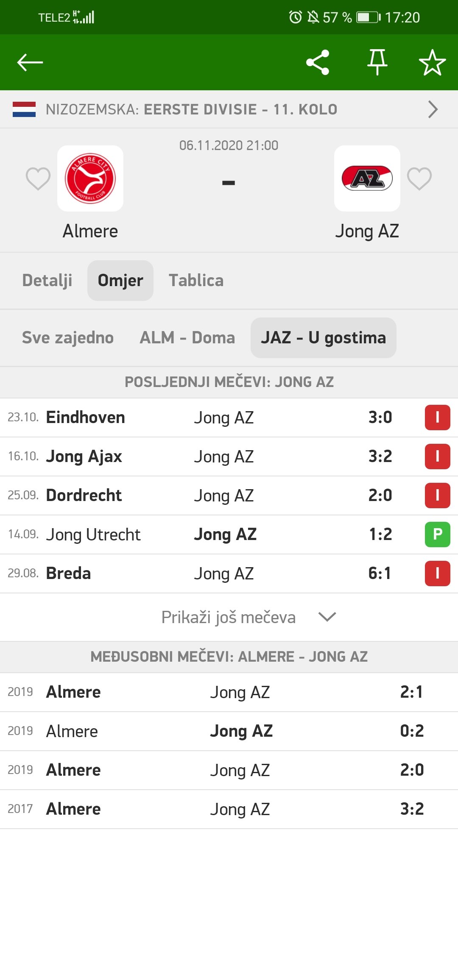Open Eerste Divisie league chevron
The height and width of the screenshot is (980, 458).
tap(433, 109)
